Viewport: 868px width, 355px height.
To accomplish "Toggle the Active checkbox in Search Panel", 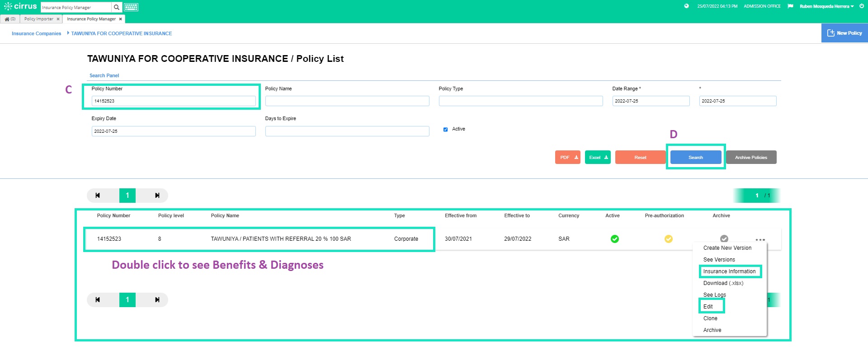I will (x=446, y=130).
